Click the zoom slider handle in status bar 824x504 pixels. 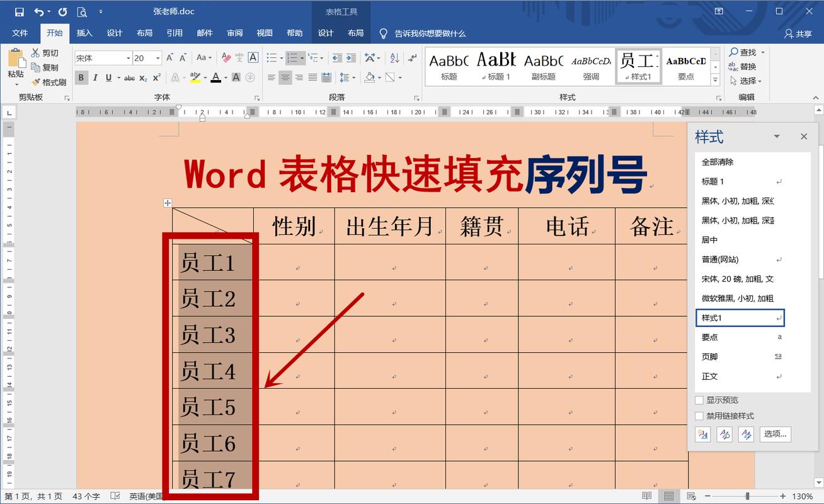[748, 496]
